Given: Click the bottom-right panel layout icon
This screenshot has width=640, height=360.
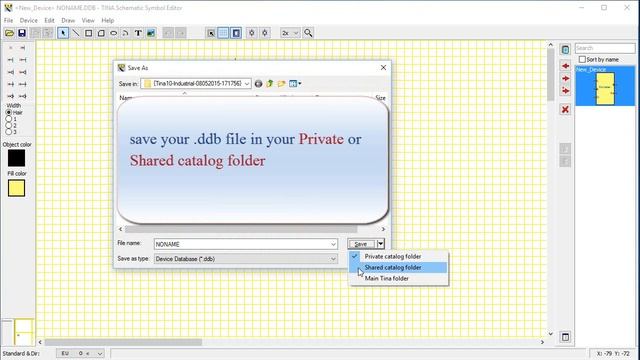Looking at the screenshot, I should (x=565, y=337).
